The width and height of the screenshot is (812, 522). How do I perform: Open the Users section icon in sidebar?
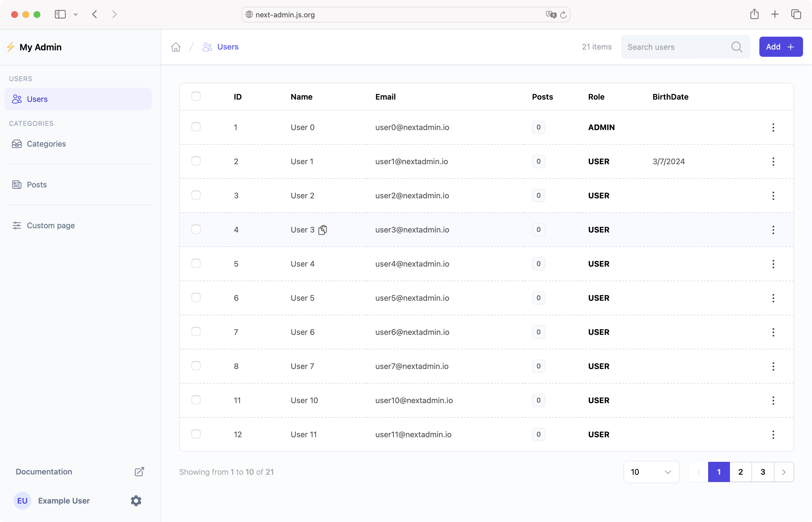point(17,99)
